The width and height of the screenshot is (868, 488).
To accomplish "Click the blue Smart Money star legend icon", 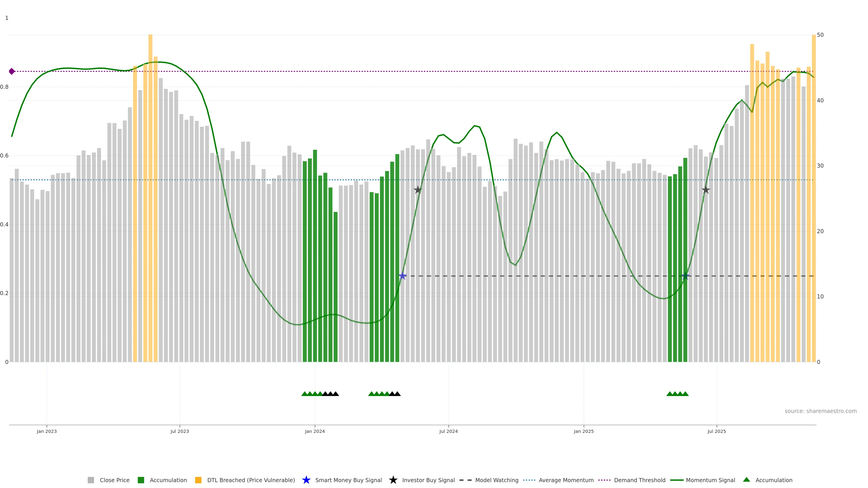I will coord(306,480).
